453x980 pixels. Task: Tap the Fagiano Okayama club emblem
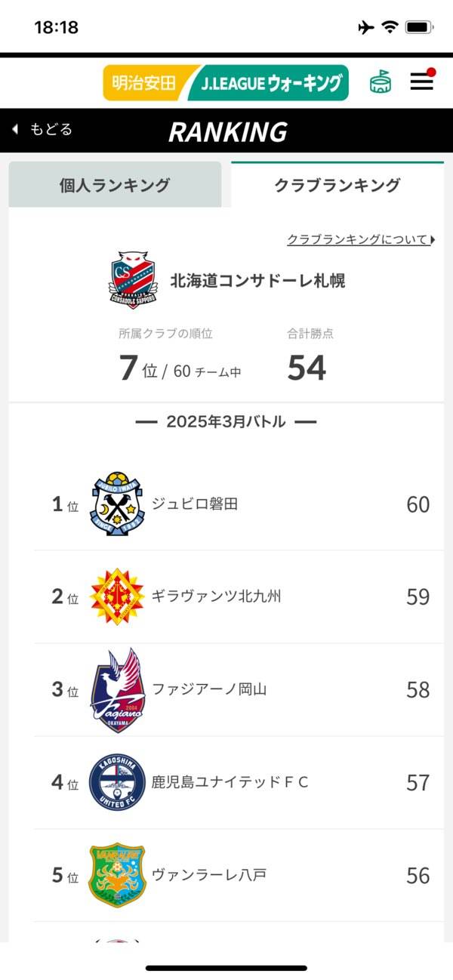click(x=116, y=689)
